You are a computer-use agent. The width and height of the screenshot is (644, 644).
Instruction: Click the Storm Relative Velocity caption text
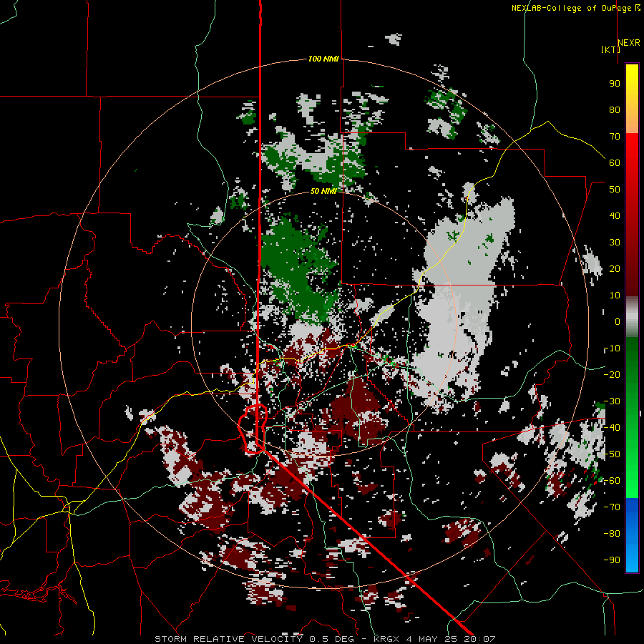point(325,639)
